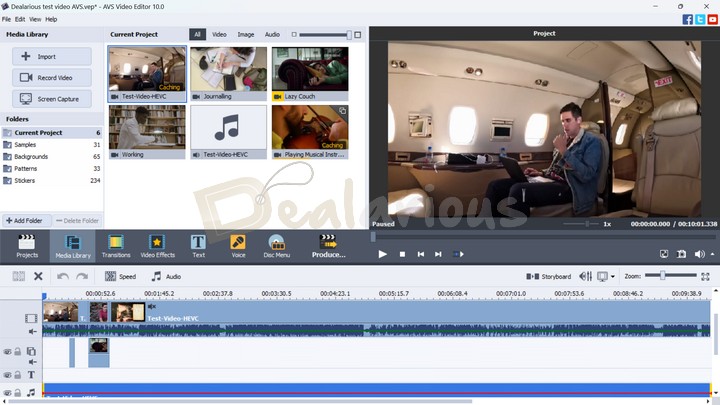
Task: Open the Projects panel
Action: pyautogui.click(x=27, y=246)
